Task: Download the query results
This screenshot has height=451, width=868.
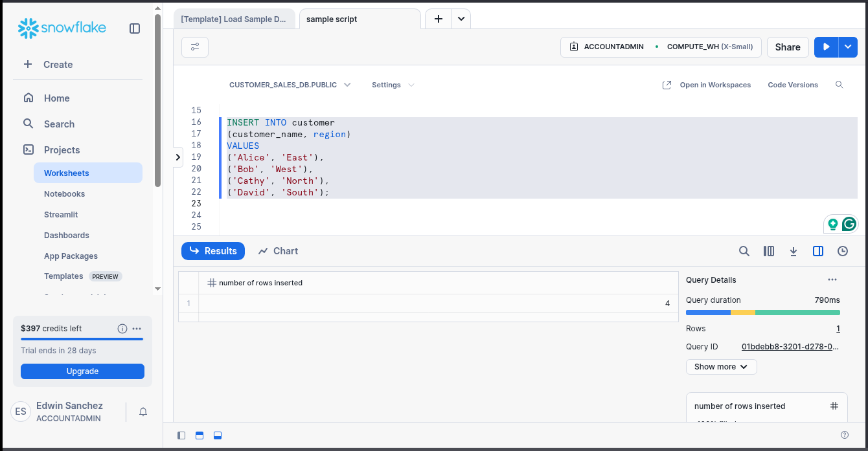Action: [793, 250]
